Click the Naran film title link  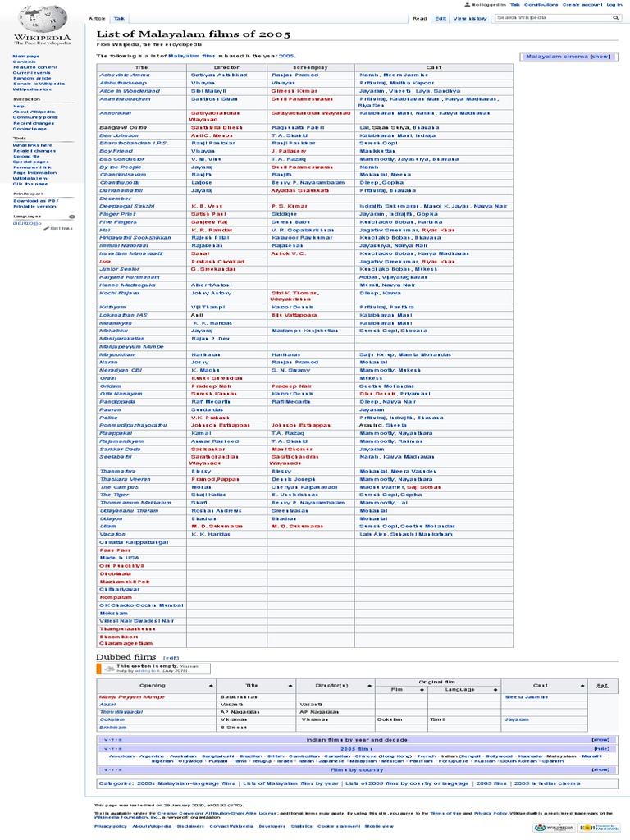click(108, 363)
